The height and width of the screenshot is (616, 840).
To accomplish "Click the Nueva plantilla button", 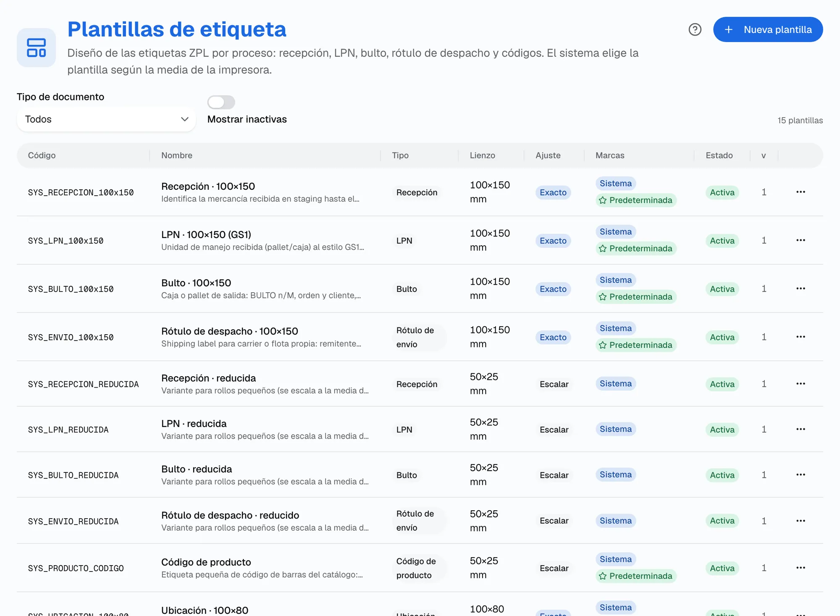I will point(768,29).
